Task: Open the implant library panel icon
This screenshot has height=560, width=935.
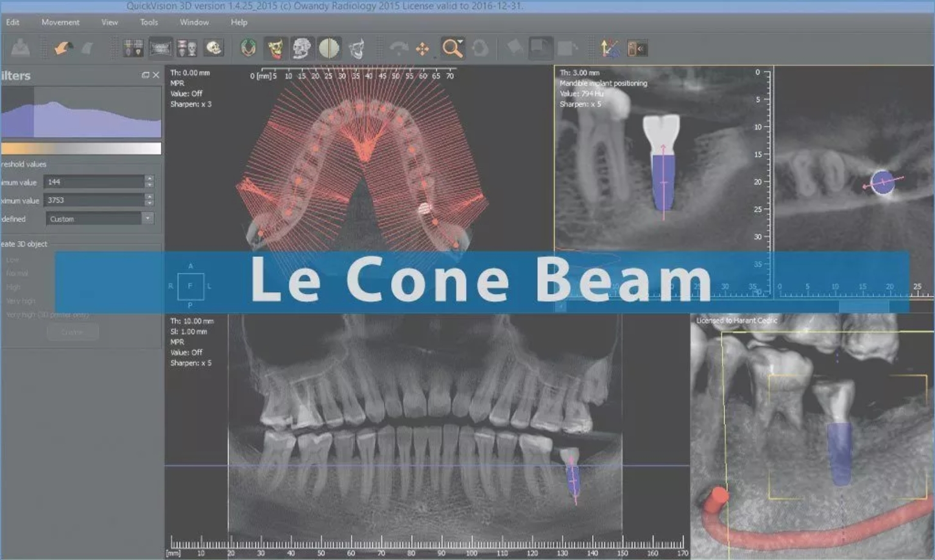Action: tap(637, 49)
